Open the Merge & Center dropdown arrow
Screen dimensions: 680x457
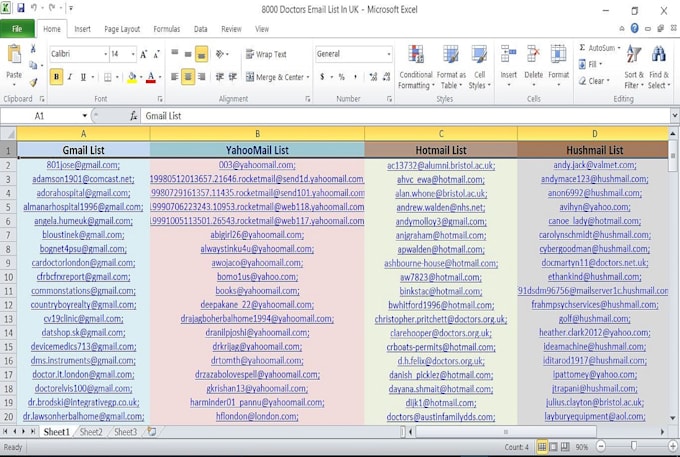[x=308, y=77]
